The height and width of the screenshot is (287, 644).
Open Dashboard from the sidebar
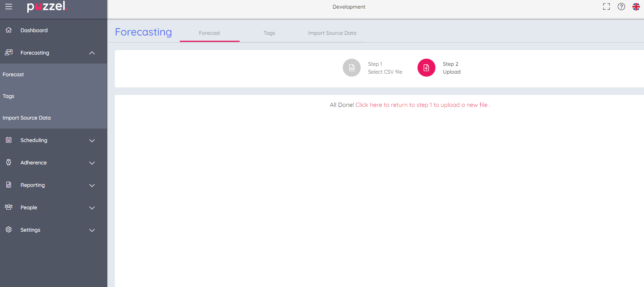(x=34, y=30)
